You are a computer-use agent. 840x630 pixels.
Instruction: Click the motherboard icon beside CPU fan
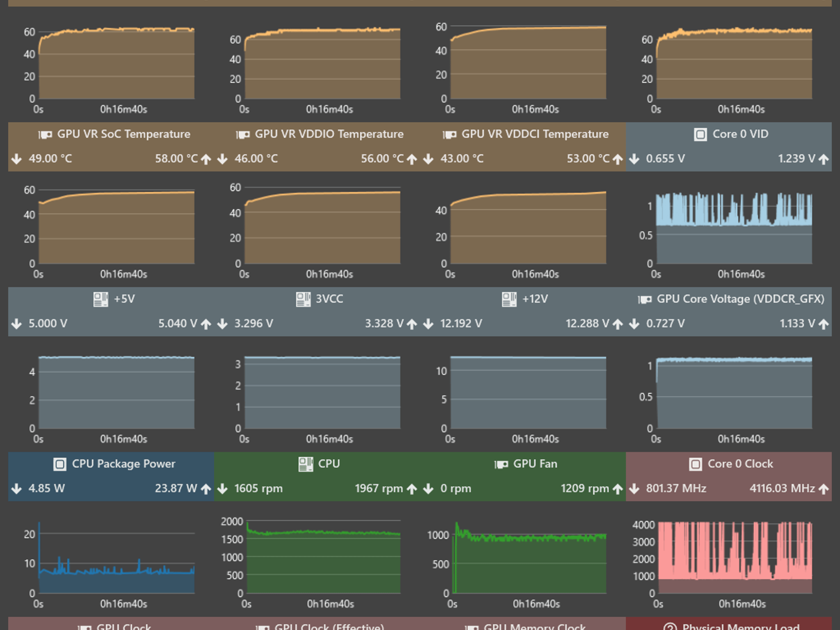pyautogui.click(x=306, y=464)
